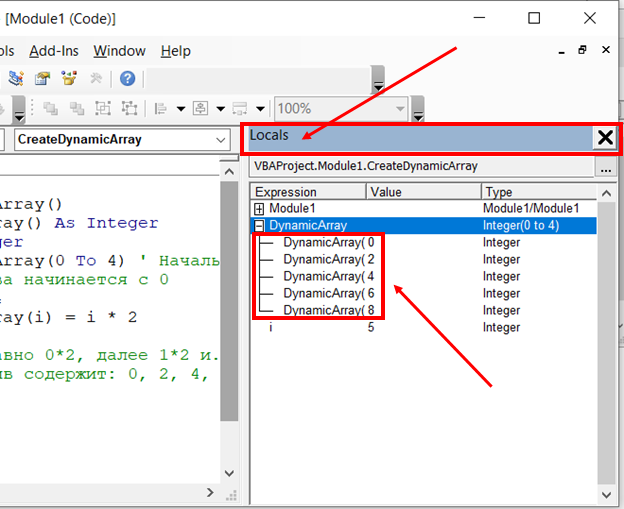Open the Help menu
624x509 pixels.
[176, 51]
